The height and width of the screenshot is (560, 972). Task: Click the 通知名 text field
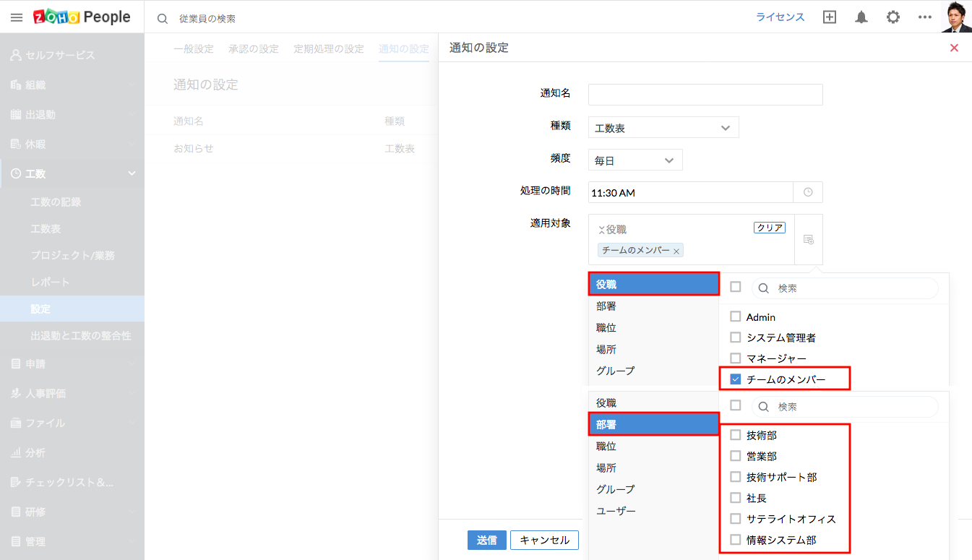point(705,95)
